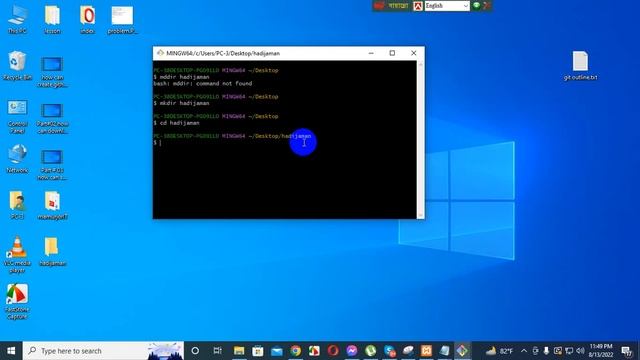Open the Windows Start menu
640x360 pixels.
tap(11, 351)
